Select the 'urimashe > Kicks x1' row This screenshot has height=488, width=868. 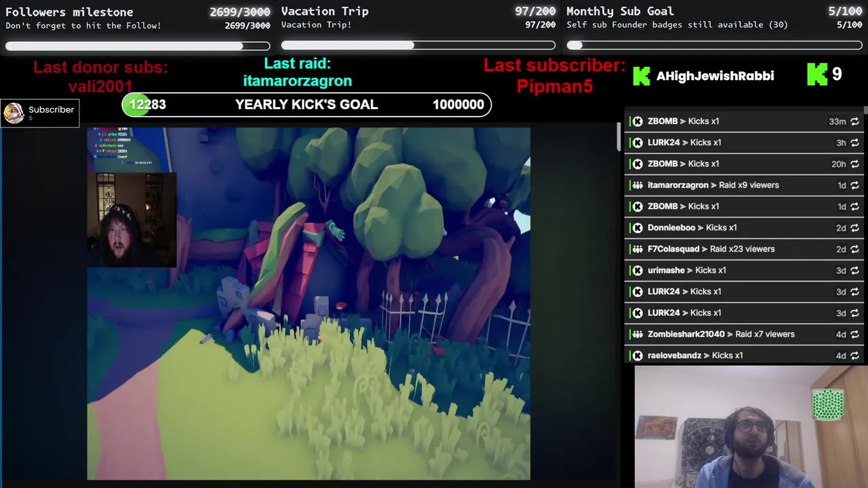(x=744, y=270)
